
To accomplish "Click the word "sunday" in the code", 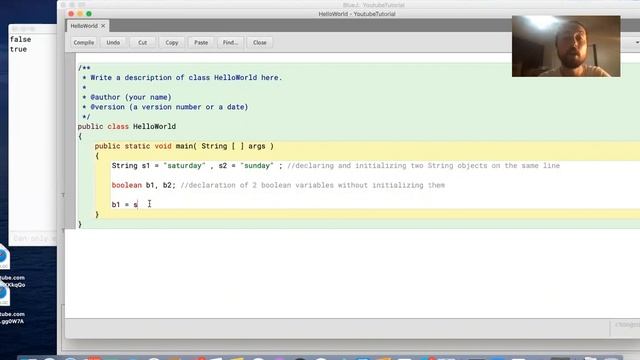I will click(257, 166).
